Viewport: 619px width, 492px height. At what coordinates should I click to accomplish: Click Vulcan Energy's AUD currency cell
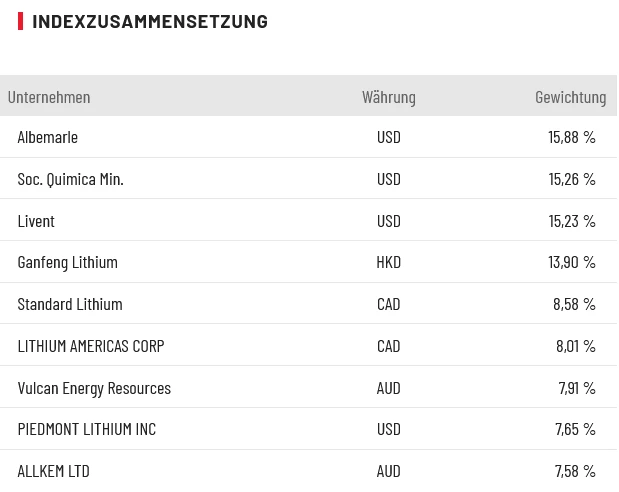coord(388,388)
